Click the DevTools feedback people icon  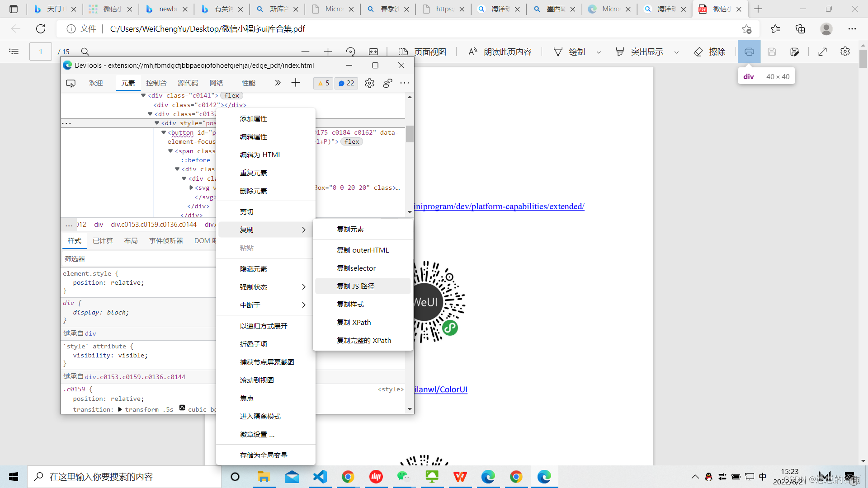tap(387, 83)
